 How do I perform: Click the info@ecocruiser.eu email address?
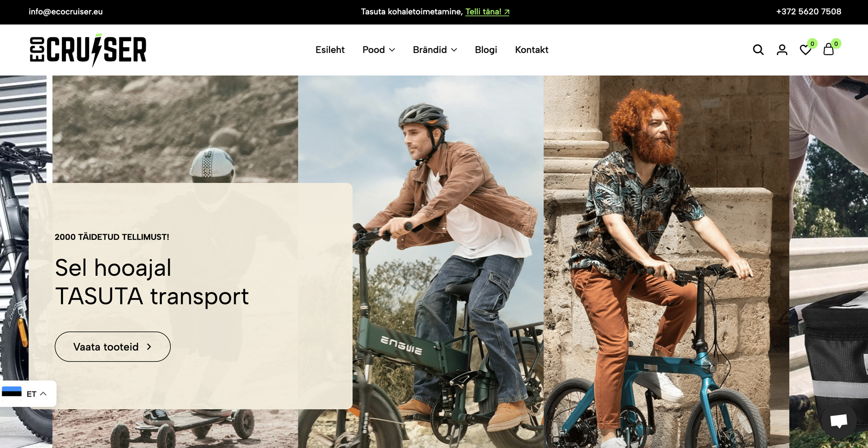pos(66,12)
